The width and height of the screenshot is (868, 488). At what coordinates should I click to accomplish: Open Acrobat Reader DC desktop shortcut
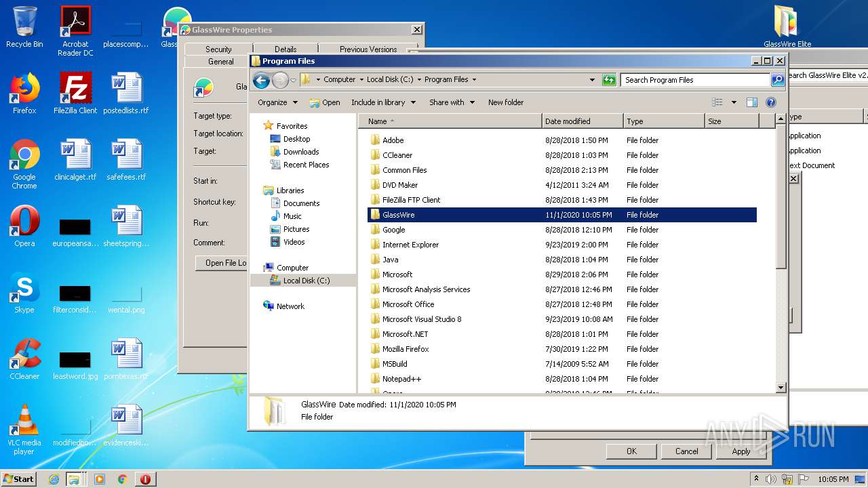point(75,31)
